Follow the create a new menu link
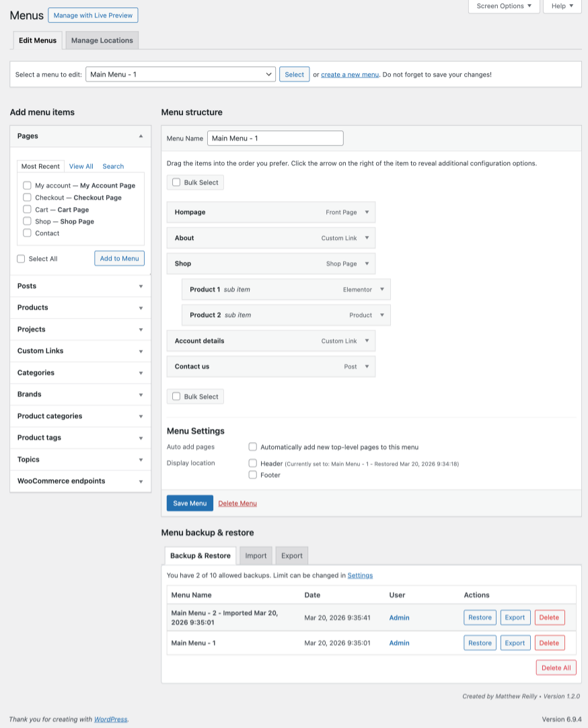The image size is (588, 728). 350,75
